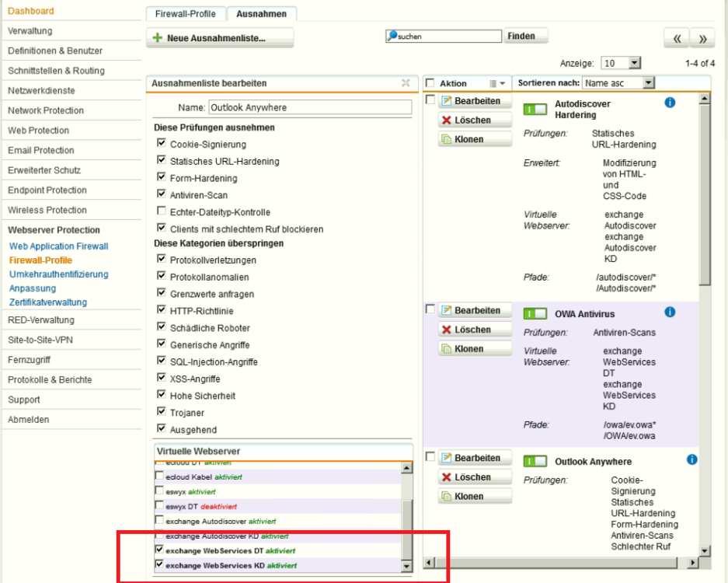
Task: Uncheck exchange WebServices DT virtual webserver
Action: [x=160, y=550]
